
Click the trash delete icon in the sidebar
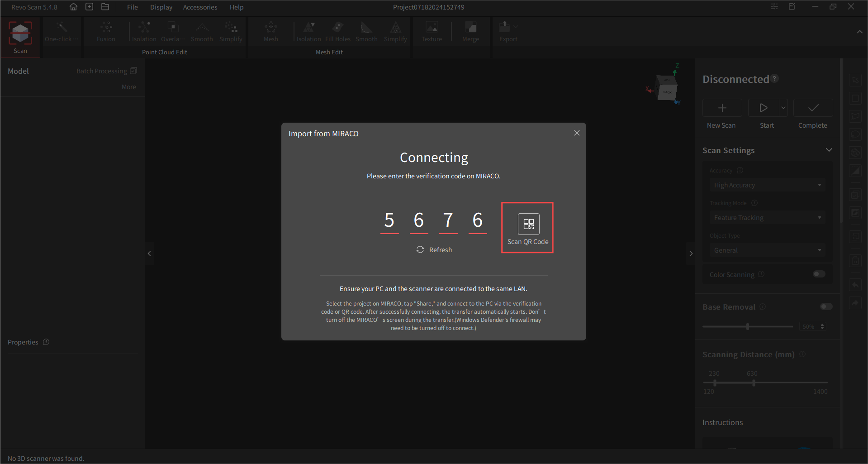855,261
